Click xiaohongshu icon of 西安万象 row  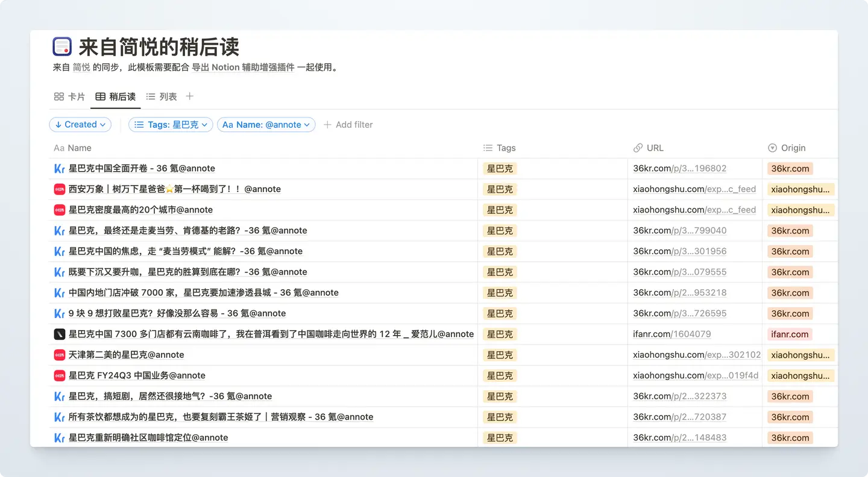59,189
